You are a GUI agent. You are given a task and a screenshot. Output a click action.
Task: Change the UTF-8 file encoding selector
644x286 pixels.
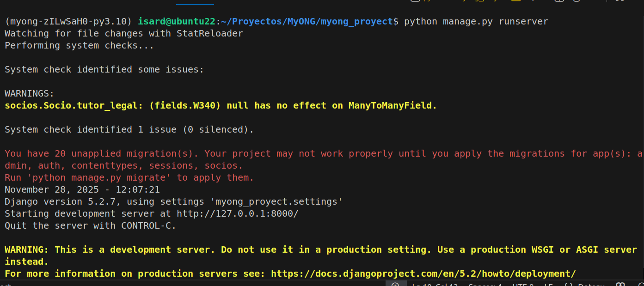[523, 284]
